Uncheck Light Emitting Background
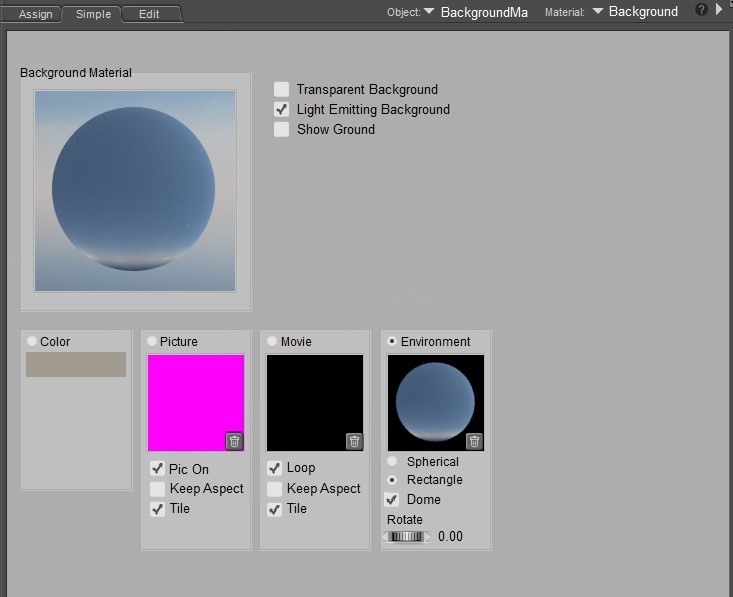 (x=282, y=109)
